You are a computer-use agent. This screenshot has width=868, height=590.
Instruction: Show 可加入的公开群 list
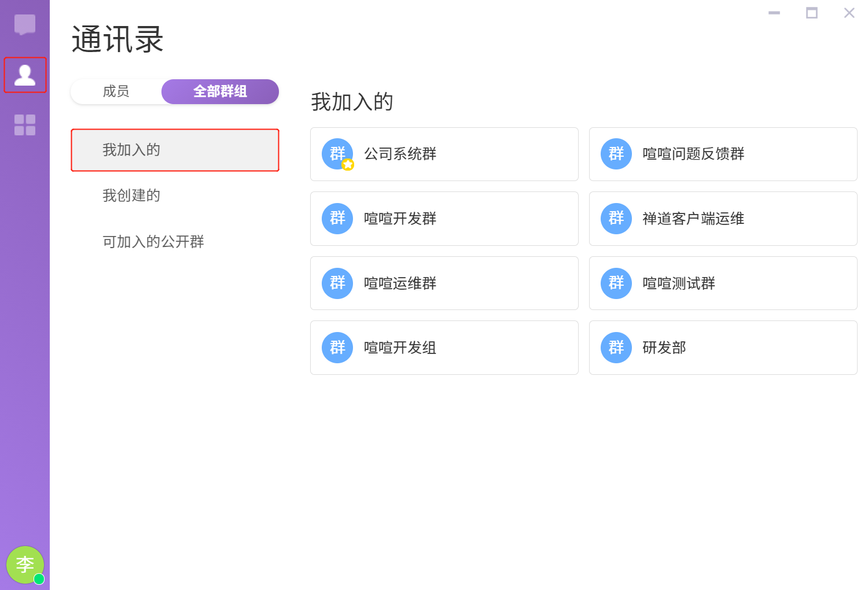153,242
